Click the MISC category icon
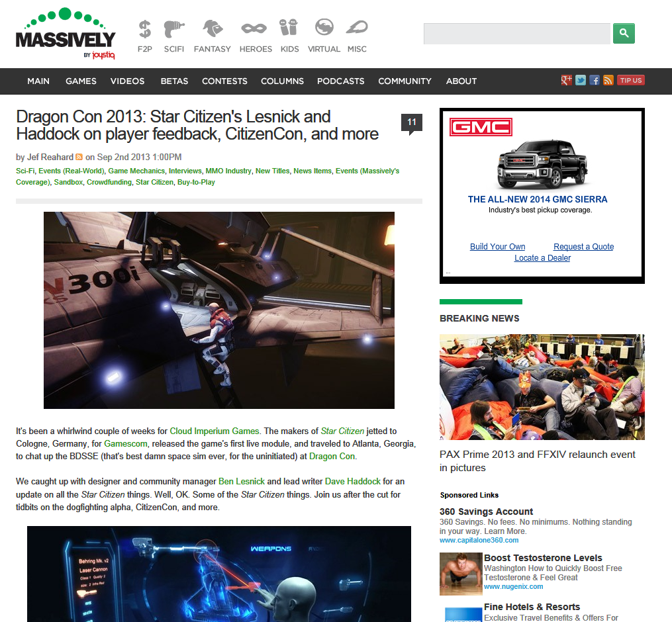Viewport: 672px width, 622px height. (x=356, y=29)
